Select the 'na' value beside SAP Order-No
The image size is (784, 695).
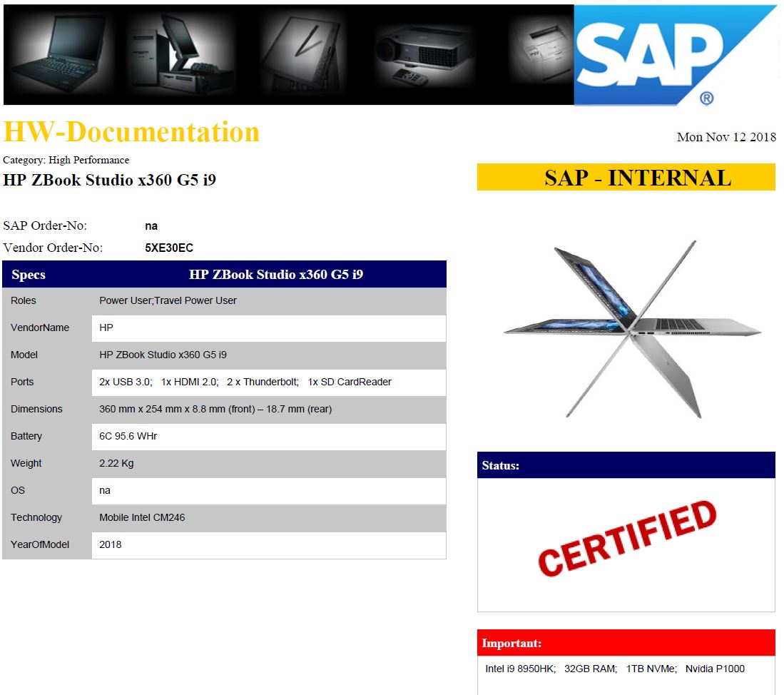[x=151, y=226]
